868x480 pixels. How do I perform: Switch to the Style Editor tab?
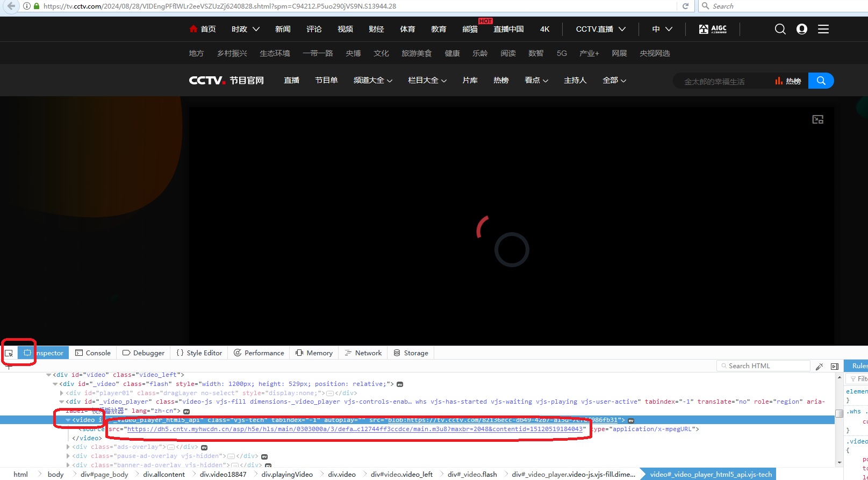199,353
